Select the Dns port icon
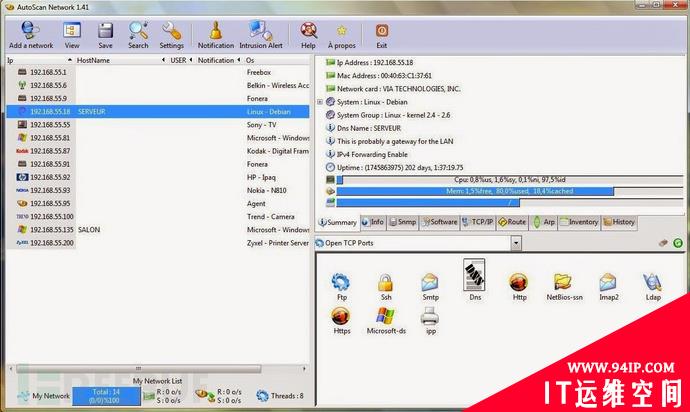 474,280
